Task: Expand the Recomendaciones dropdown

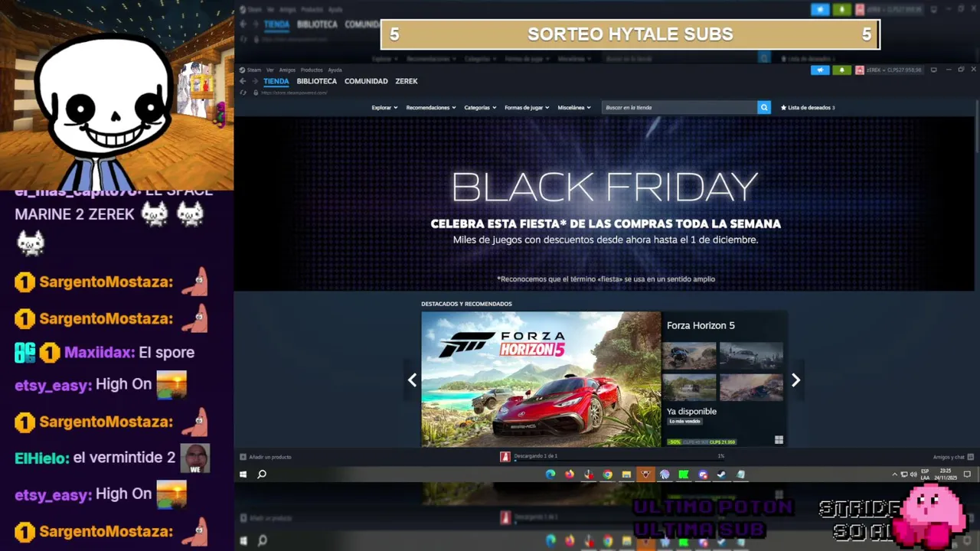Action: [x=431, y=108]
